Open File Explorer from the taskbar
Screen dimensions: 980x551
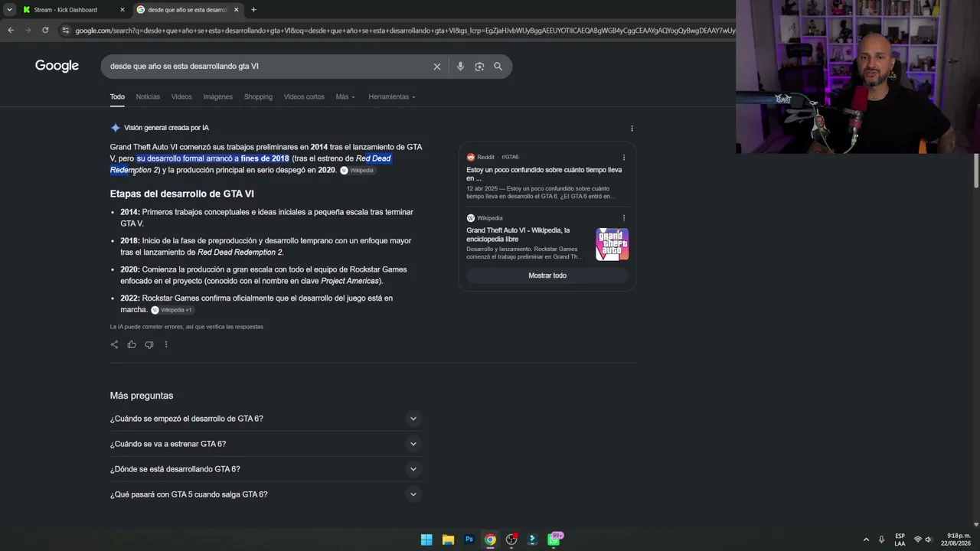(x=448, y=540)
